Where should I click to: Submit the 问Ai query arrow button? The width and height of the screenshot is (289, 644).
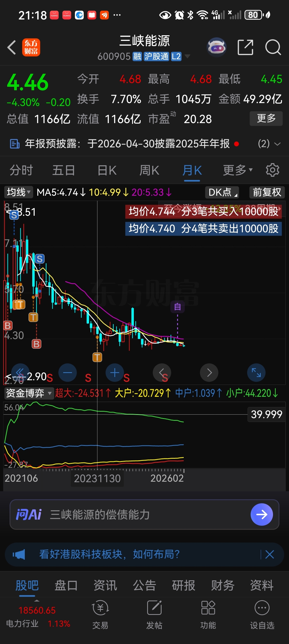point(262,515)
